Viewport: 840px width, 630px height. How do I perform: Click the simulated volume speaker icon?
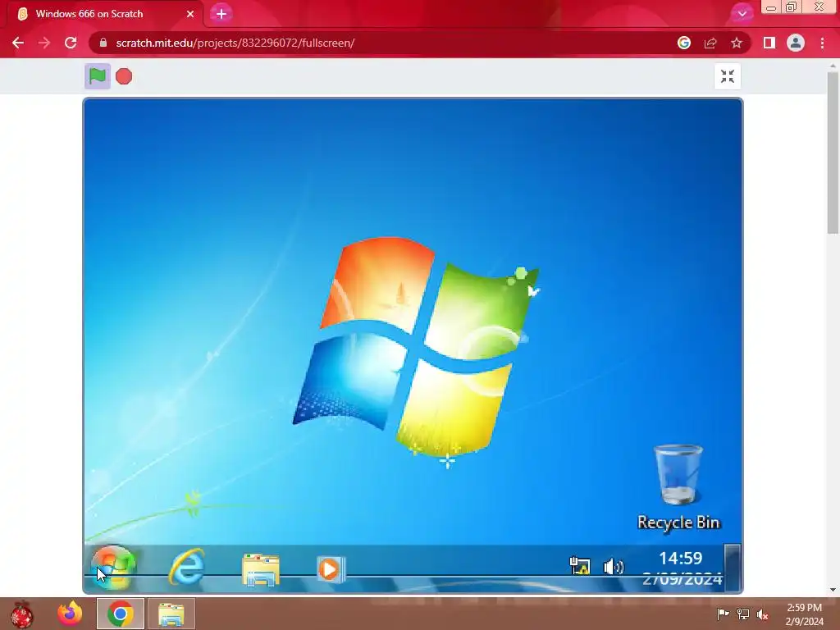tap(614, 566)
